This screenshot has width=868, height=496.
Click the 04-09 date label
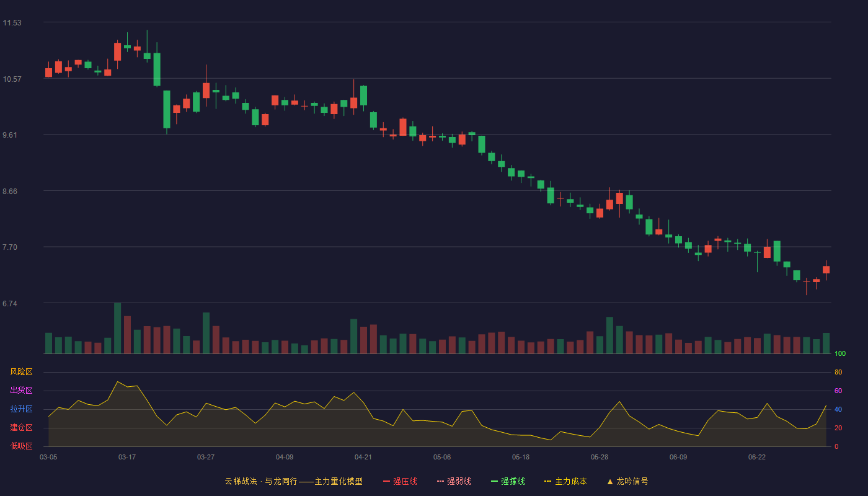click(285, 457)
